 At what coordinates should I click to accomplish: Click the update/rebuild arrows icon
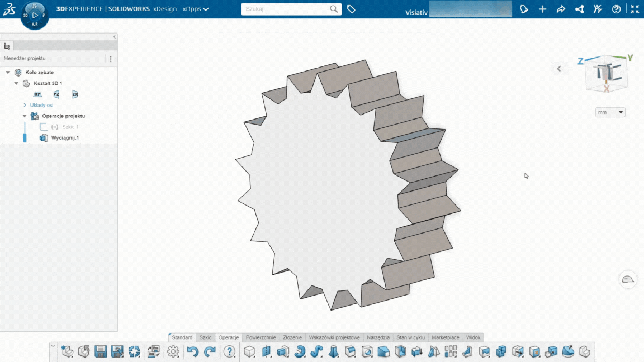tap(134, 351)
